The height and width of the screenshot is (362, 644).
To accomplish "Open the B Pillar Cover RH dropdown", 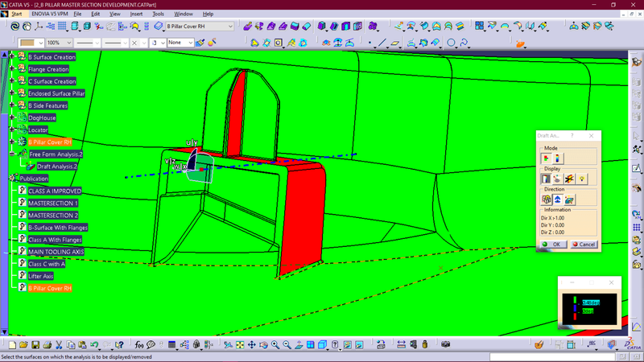I will (x=230, y=27).
